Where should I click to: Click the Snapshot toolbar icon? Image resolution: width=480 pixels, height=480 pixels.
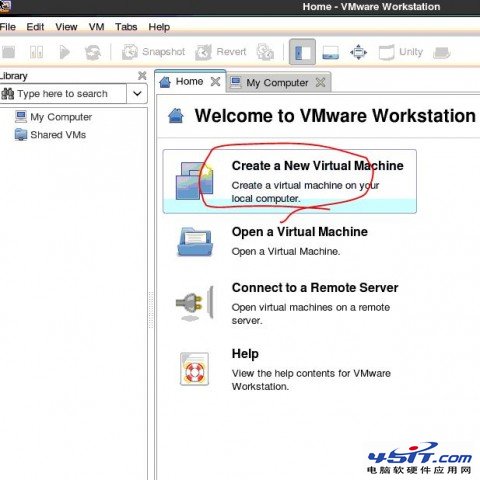130,52
